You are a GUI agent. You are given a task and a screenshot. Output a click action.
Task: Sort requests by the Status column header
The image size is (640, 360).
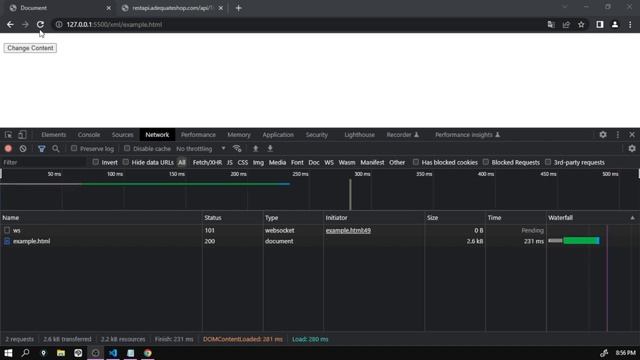point(233,218)
